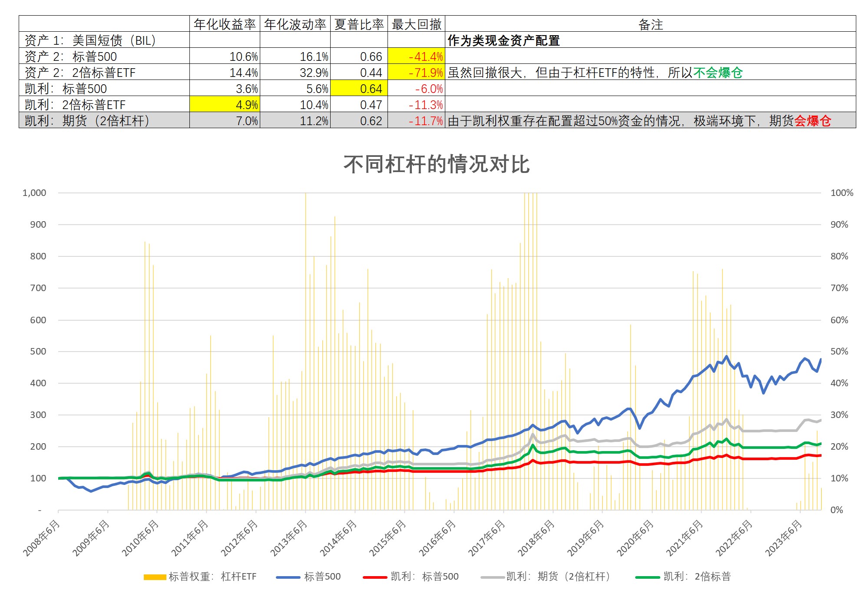Click the gray 凯利：期货（2倍杠杆） legend entry

click(x=558, y=577)
